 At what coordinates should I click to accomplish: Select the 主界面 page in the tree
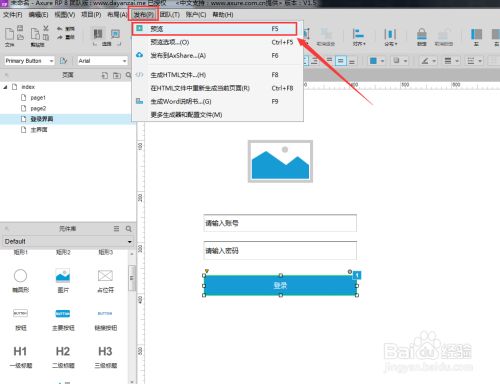(x=39, y=130)
